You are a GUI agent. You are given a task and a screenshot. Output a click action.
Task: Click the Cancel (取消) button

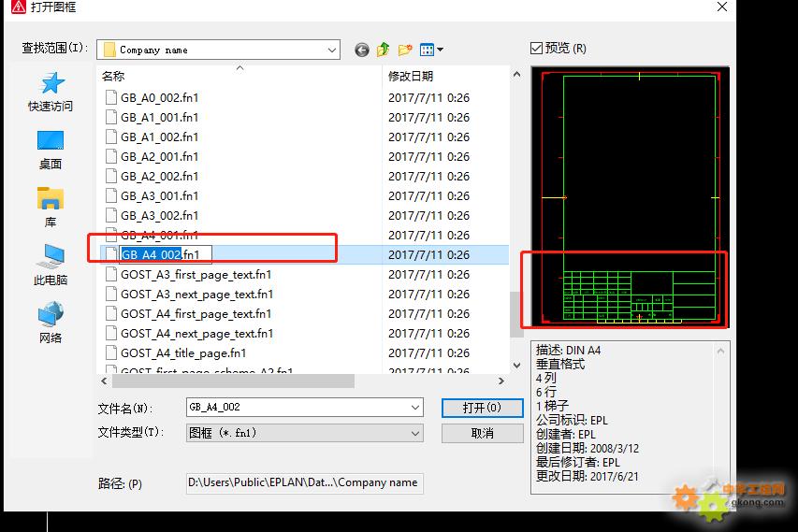(482, 433)
